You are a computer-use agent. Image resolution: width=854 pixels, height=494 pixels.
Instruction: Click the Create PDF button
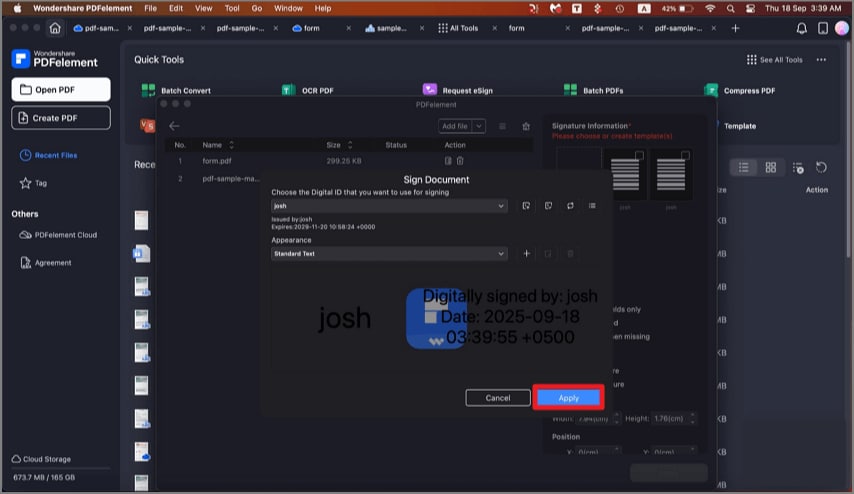(60, 118)
